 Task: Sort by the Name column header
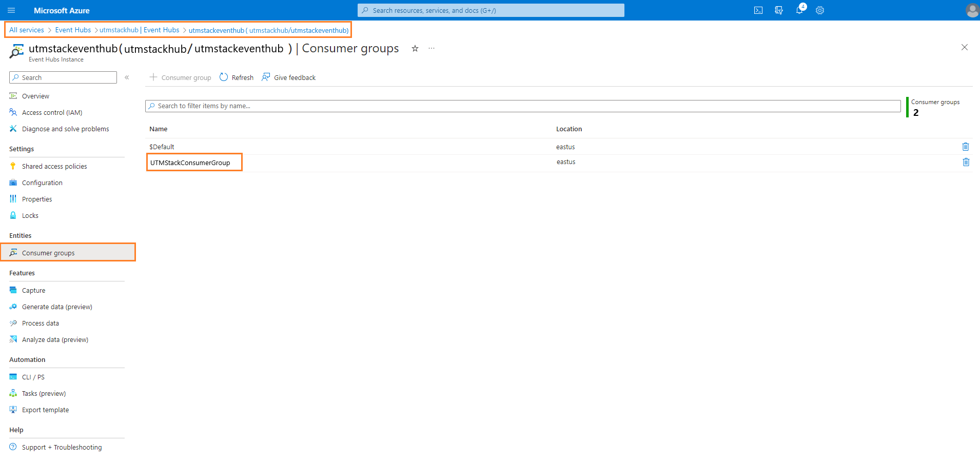click(159, 129)
